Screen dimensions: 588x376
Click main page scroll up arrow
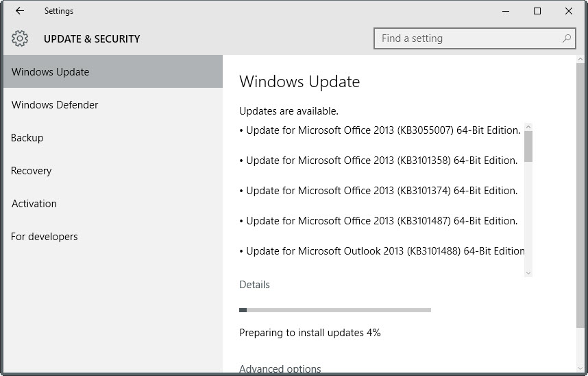pos(580,59)
